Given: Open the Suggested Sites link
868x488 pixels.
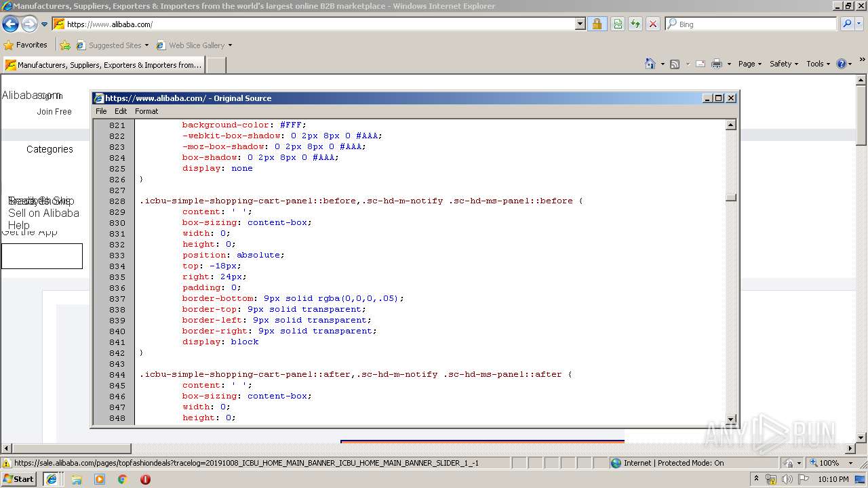Looking at the screenshot, I should (x=112, y=45).
